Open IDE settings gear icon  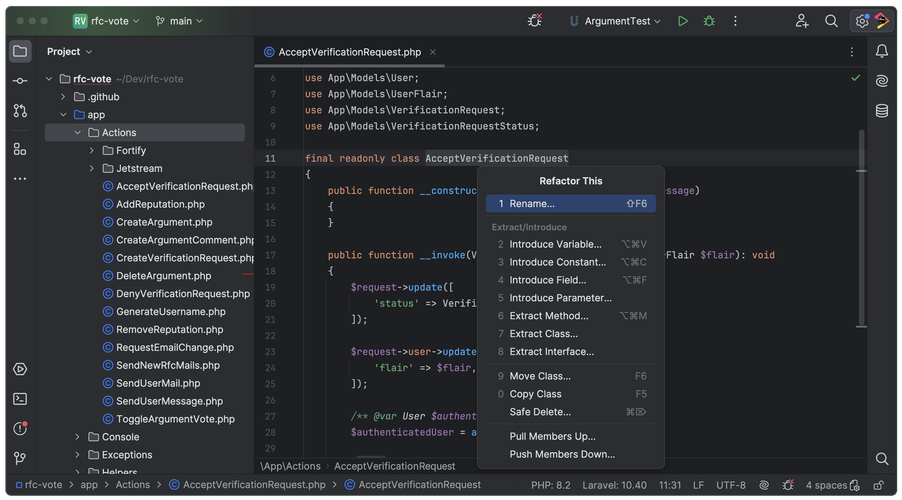click(x=862, y=21)
